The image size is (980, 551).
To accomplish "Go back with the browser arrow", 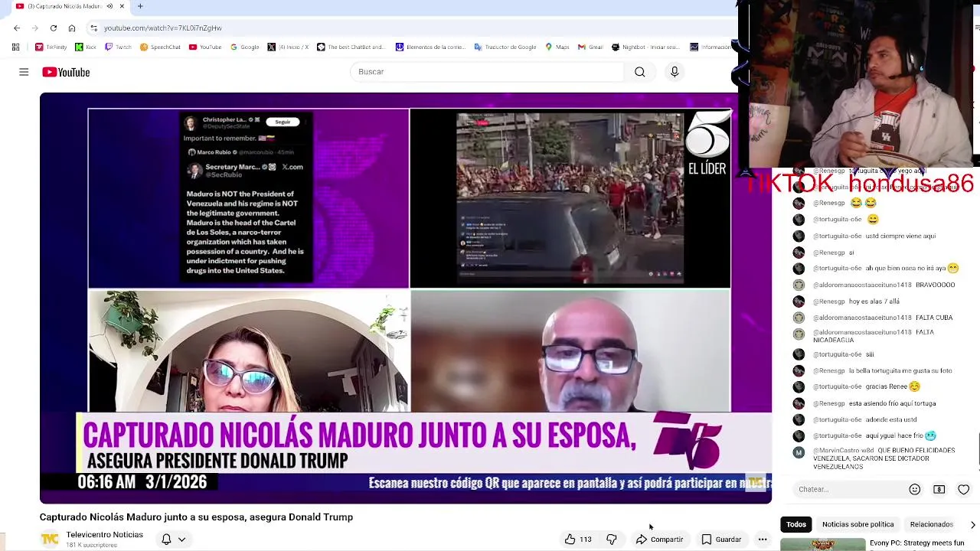I will tap(17, 28).
